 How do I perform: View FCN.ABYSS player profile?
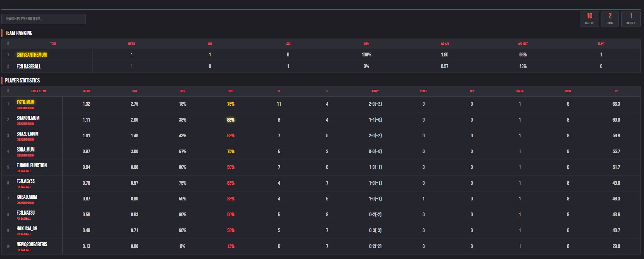(25, 181)
